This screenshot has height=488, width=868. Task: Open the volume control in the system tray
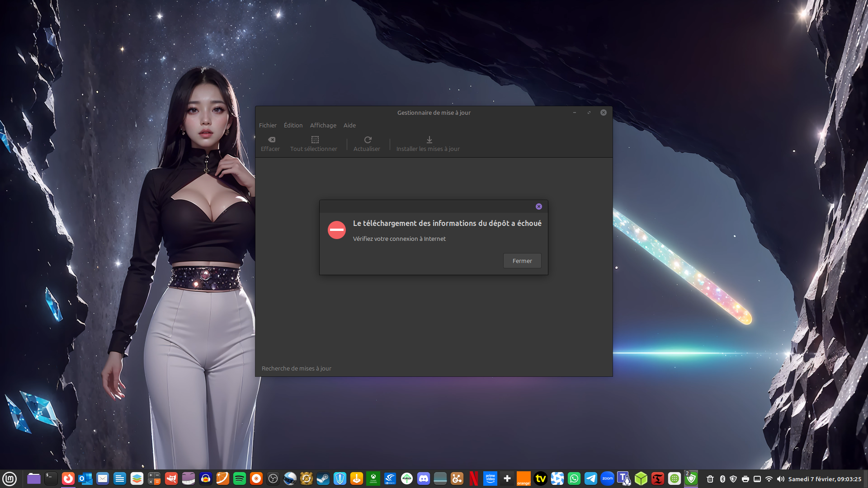780,479
